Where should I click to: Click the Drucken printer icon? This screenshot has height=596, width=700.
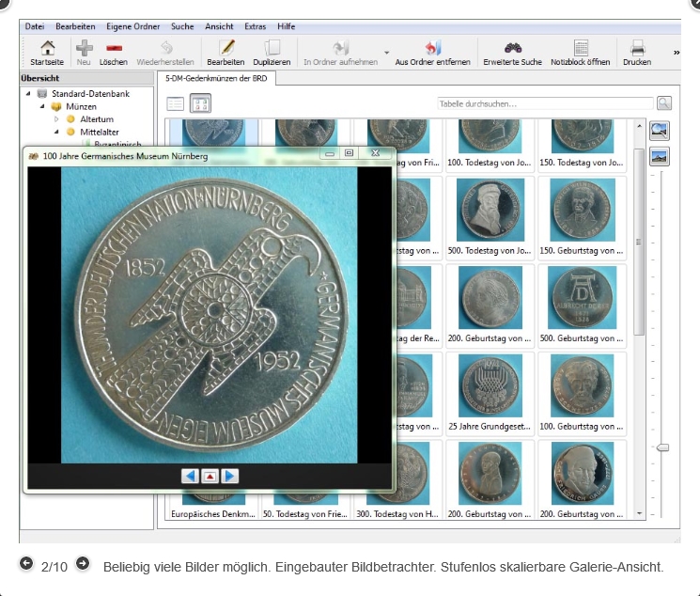click(x=637, y=48)
